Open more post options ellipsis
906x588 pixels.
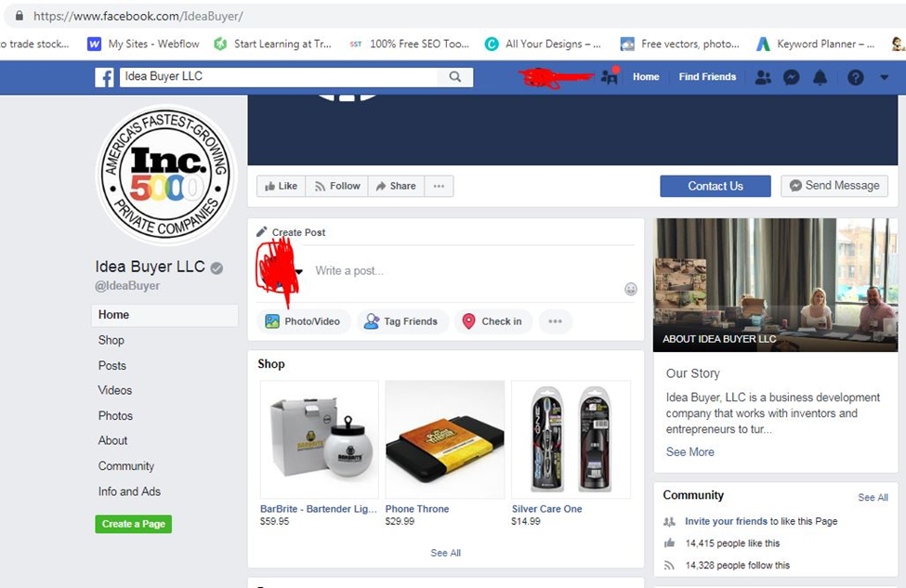[556, 321]
